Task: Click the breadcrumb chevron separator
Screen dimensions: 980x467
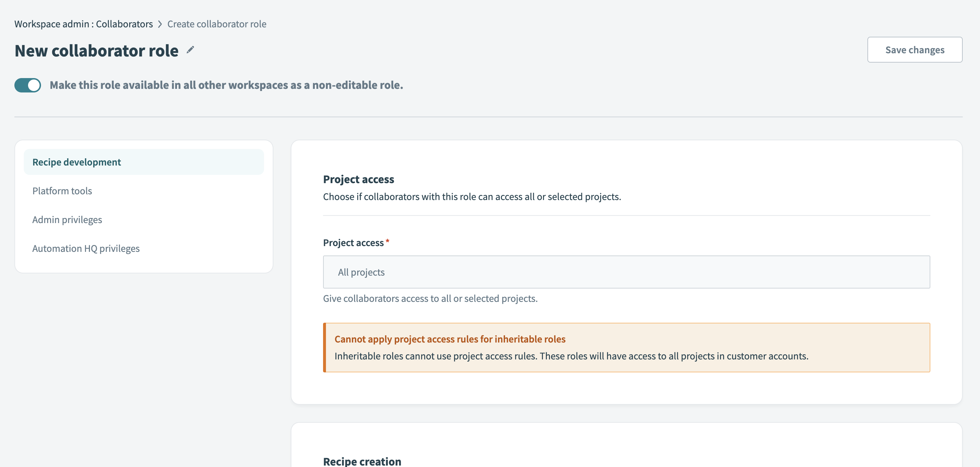Action: (160, 24)
